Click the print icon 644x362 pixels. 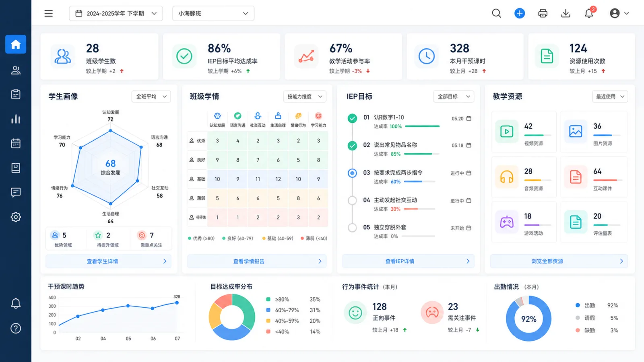(x=543, y=13)
